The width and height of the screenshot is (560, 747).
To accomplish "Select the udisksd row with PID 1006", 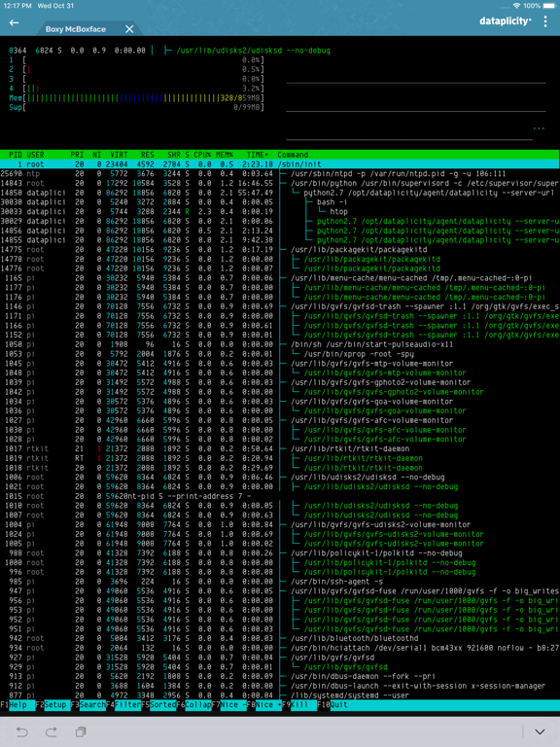I will (280, 478).
